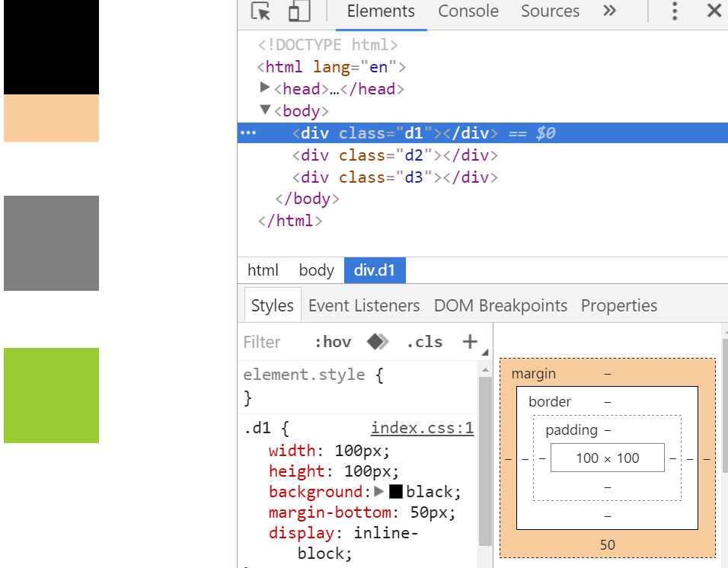Expand the head element node
Viewport: 728px width, 568px height.
pos(265,88)
